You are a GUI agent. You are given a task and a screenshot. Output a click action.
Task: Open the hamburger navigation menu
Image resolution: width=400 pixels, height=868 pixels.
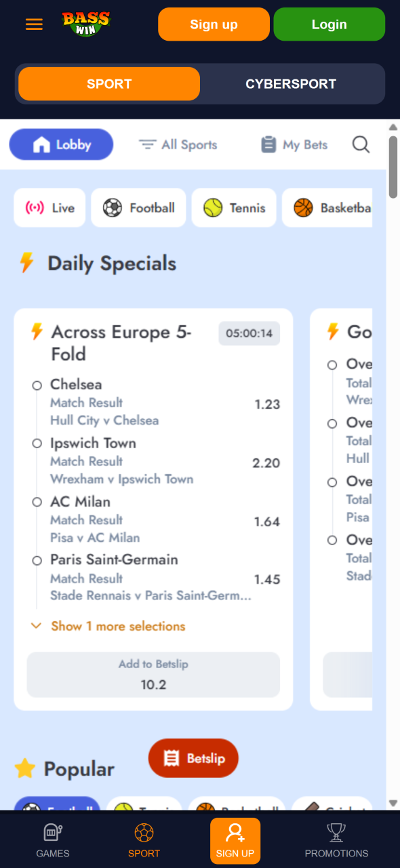click(x=33, y=24)
